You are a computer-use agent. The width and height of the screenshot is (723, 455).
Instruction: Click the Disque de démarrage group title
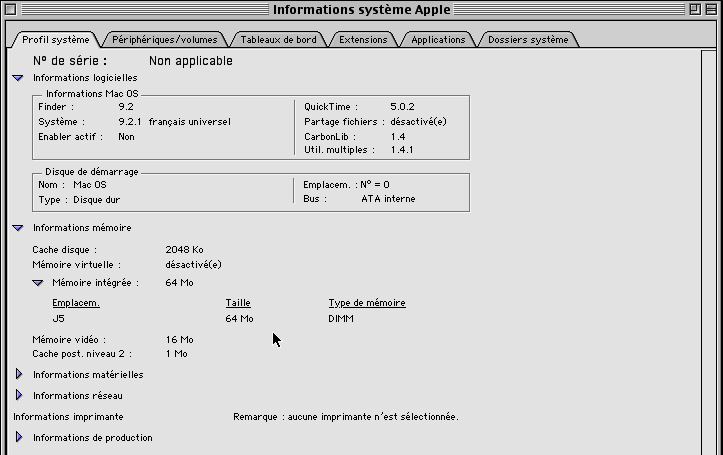tap(92, 171)
